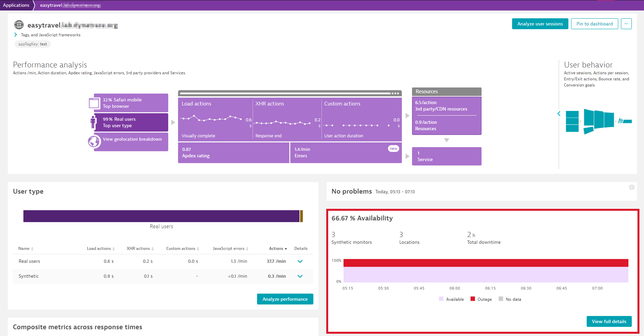
Task: Sort table by JavaScript errors column
Action: tap(231, 249)
